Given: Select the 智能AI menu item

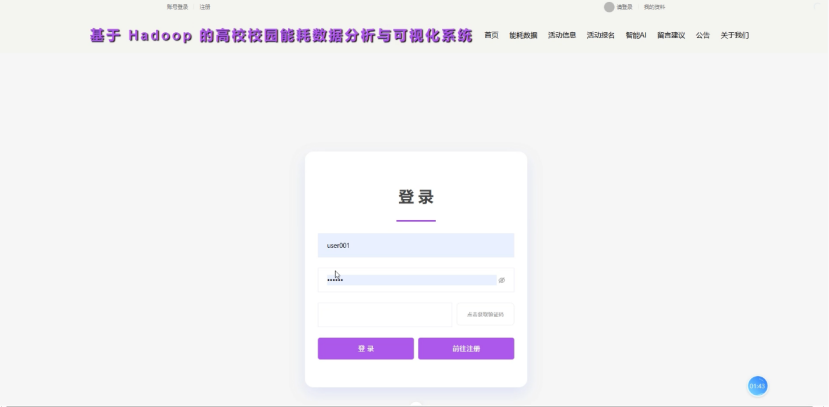Looking at the screenshot, I should point(635,35).
